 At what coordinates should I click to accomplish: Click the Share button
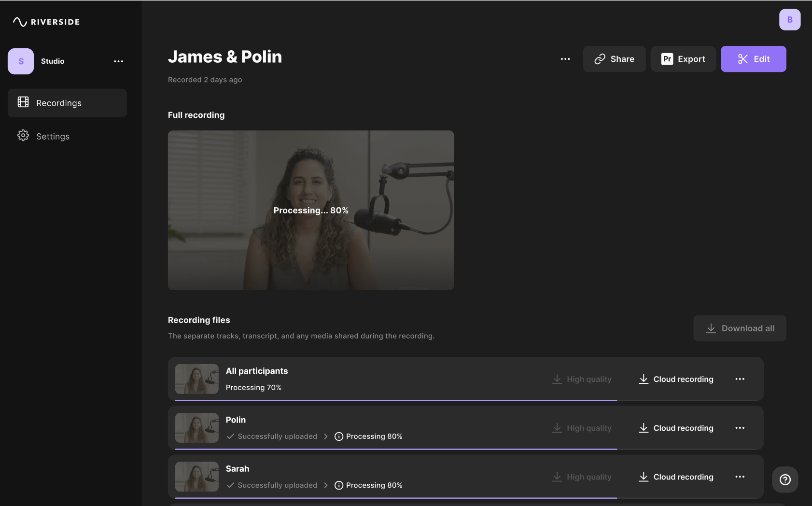[x=614, y=59]
